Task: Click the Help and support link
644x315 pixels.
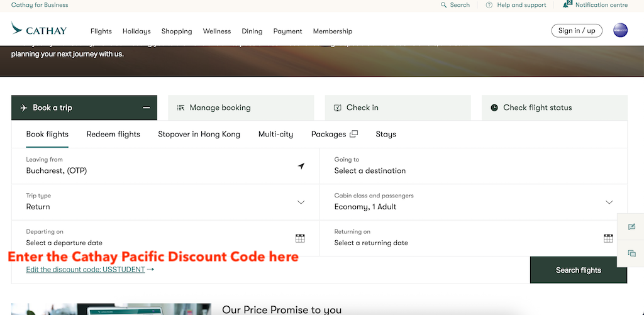Action: [521, 5]
